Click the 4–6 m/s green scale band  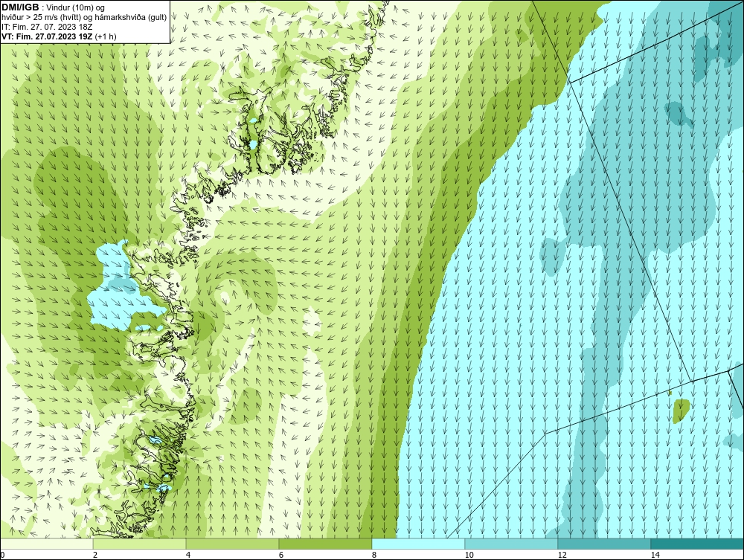tap(232, 544)
